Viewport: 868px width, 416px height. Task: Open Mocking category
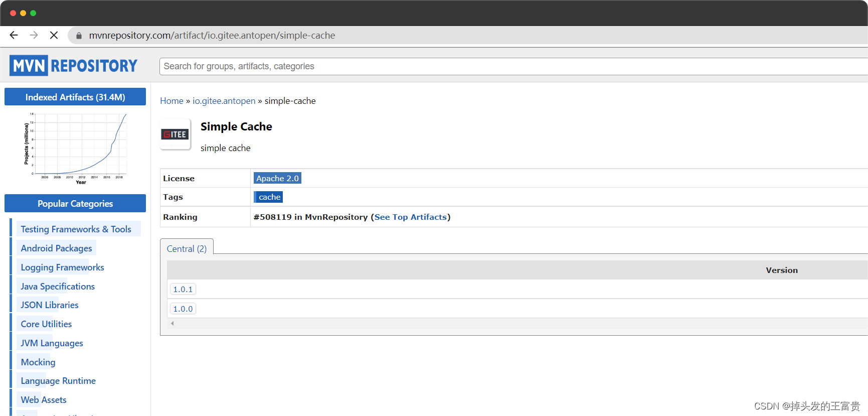(38, 362)
